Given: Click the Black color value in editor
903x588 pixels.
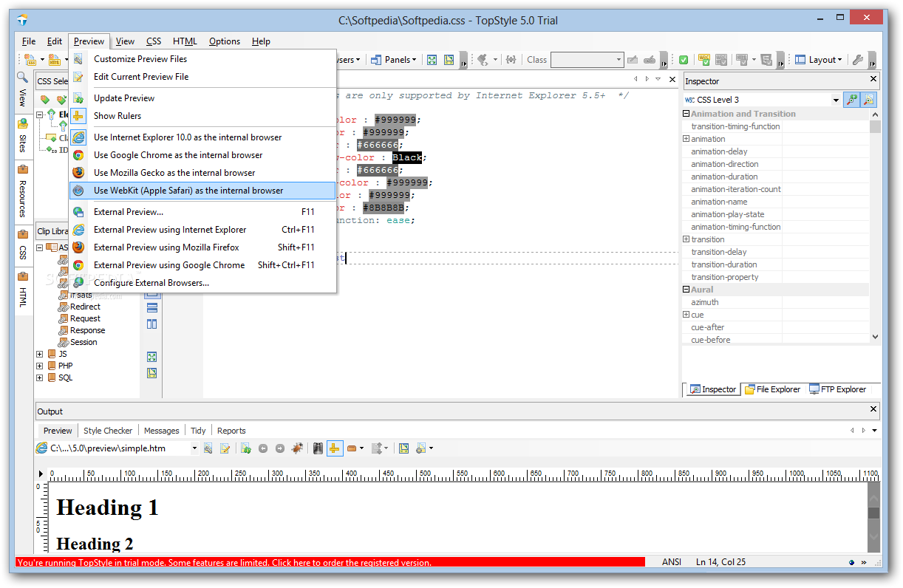Looking at the screenshot, I should click(407, 157).
